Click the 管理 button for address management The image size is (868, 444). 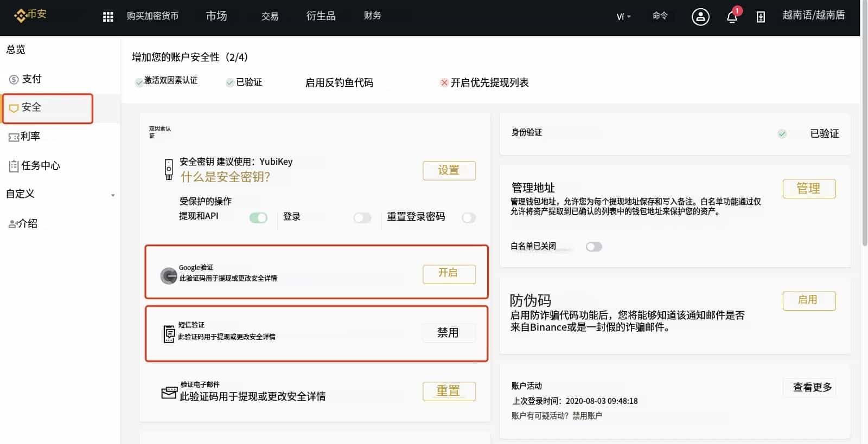(808, 189)
